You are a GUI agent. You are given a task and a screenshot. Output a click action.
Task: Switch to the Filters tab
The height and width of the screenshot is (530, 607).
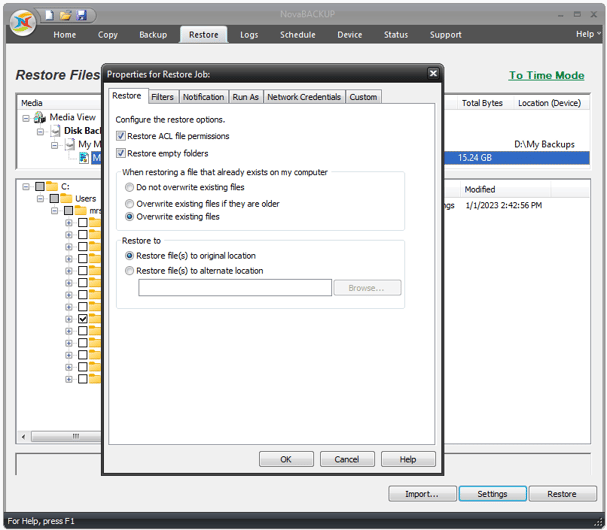(162, 97)
